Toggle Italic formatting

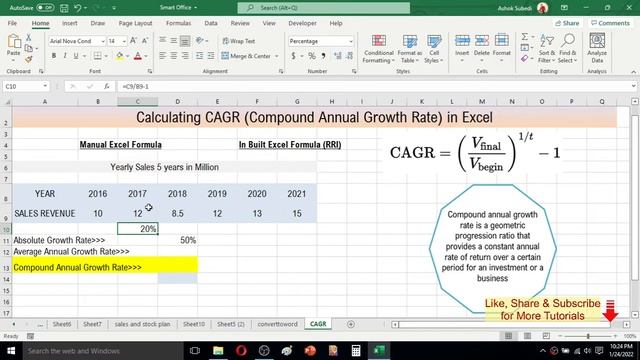click(x=64, y=56)
